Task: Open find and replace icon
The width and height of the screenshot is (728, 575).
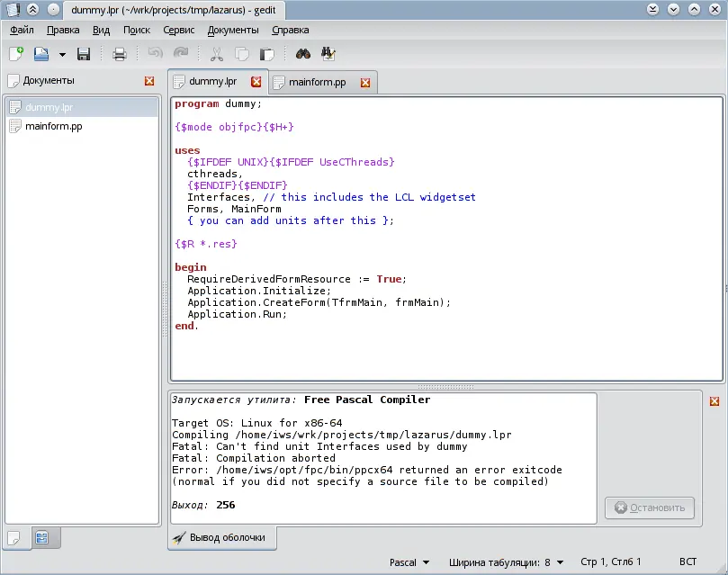Action: coord(328,54)
